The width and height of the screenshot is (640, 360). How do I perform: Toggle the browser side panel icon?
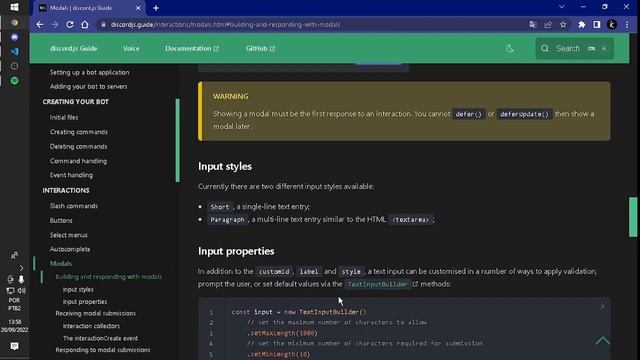click(x=597, y=24)
